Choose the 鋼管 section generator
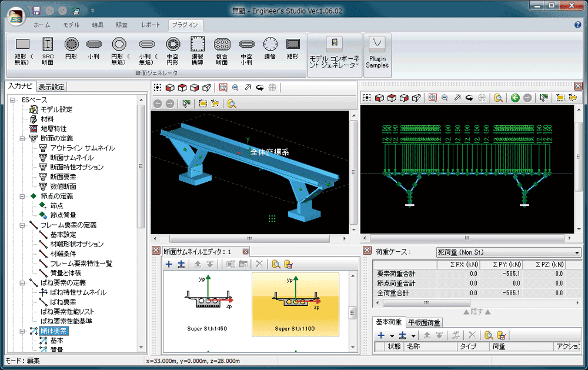The width and height of the screenshot is (588, 370). [270, 48]
